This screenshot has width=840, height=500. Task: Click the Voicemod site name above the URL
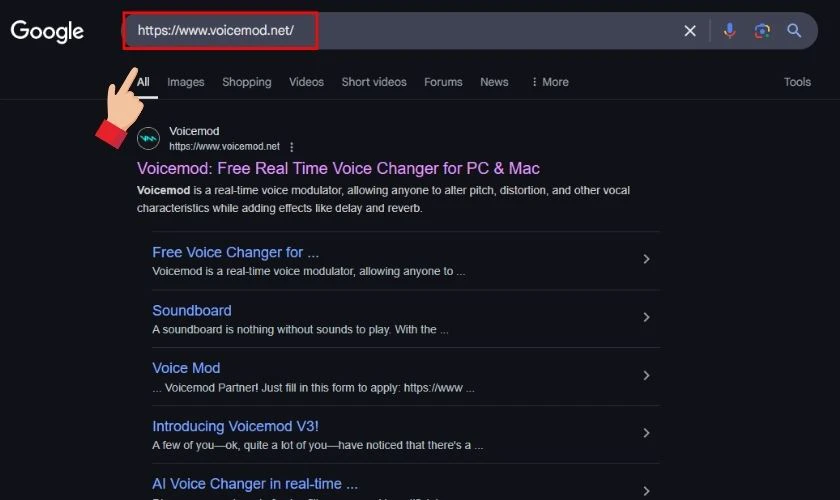click(x=194, y=131)
